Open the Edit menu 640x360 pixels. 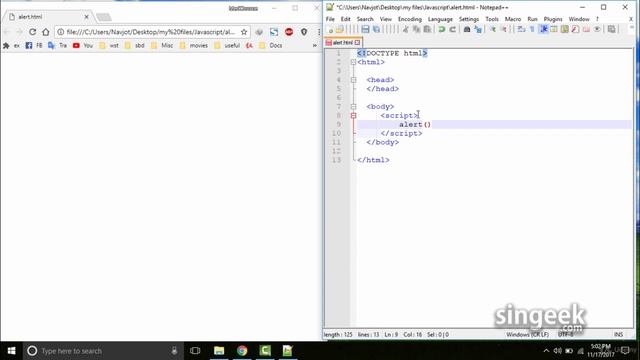pos(345,19)
